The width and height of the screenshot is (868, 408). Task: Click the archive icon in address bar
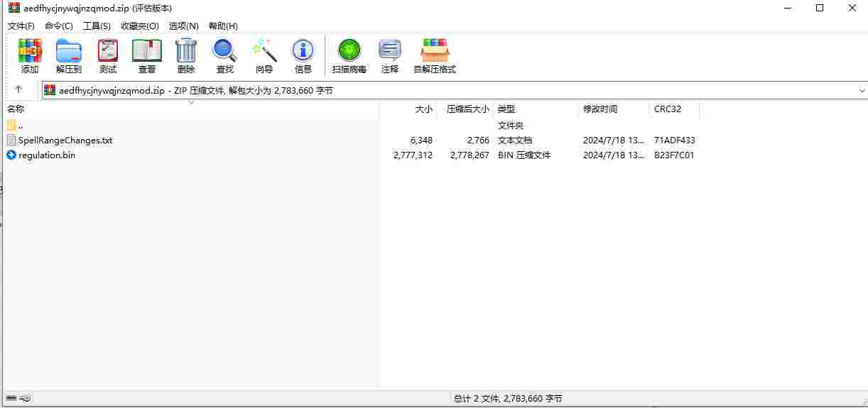(50, 90)
